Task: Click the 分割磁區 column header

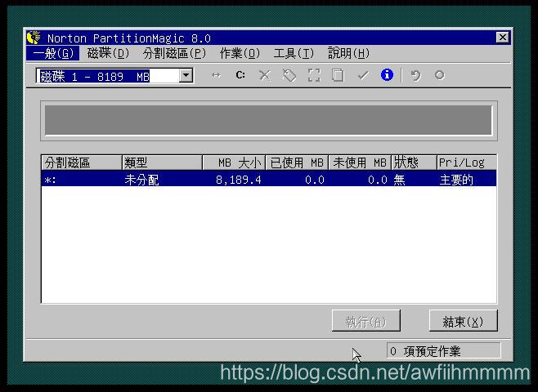Action: point(81,163)
